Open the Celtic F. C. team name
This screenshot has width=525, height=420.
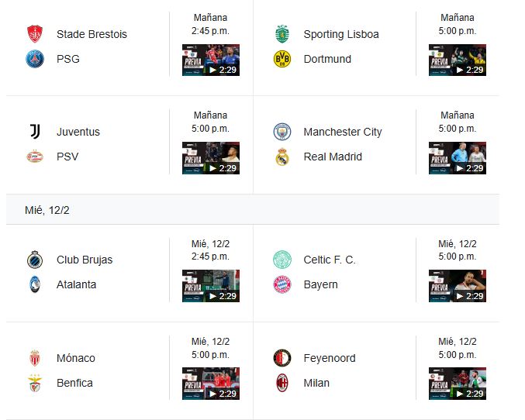tap(330, 260)
